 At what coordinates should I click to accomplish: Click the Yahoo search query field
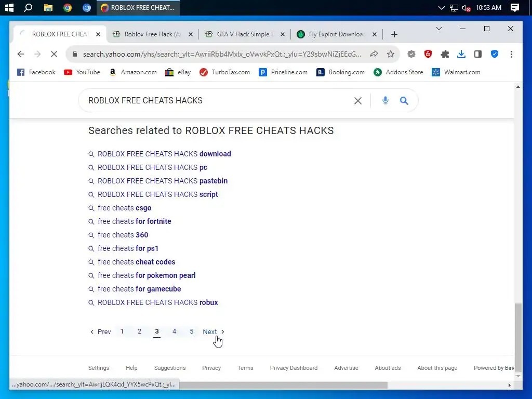point(217,100)
